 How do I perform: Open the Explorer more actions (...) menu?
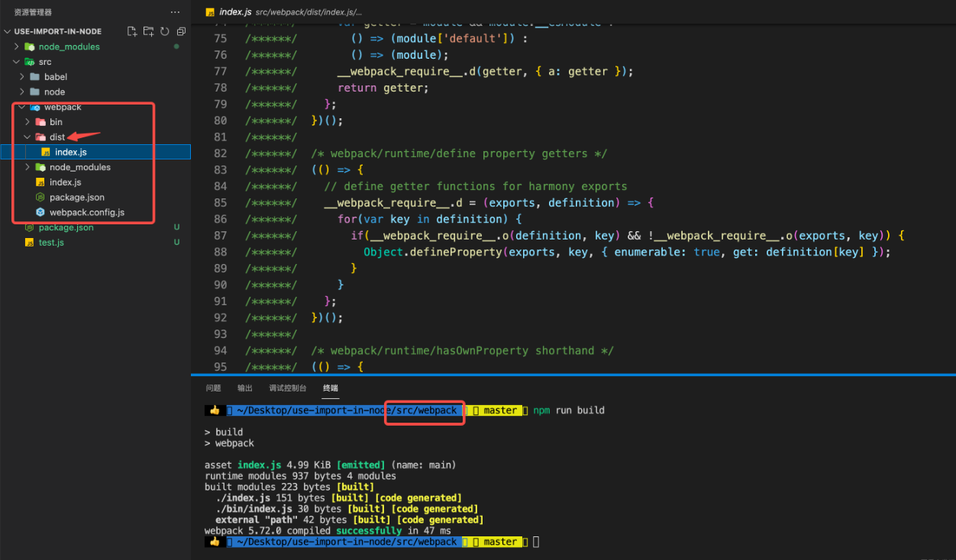(x=175, y=11)
